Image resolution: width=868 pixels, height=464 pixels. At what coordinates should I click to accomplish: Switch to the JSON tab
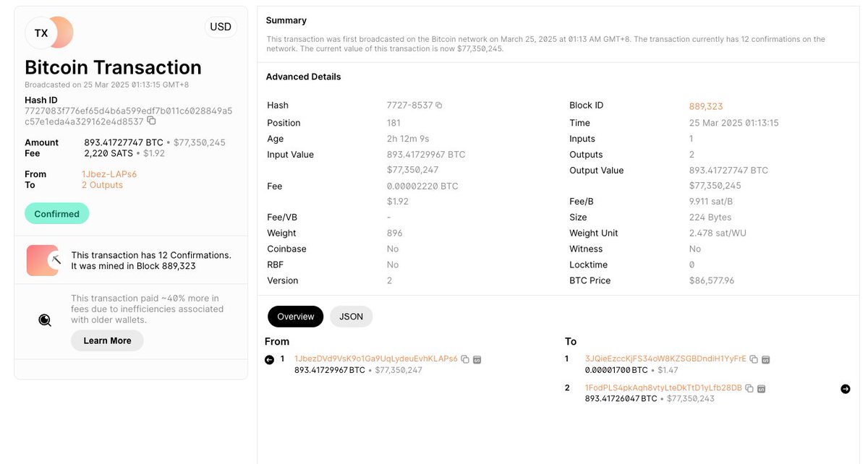click(x=351, y=317)
